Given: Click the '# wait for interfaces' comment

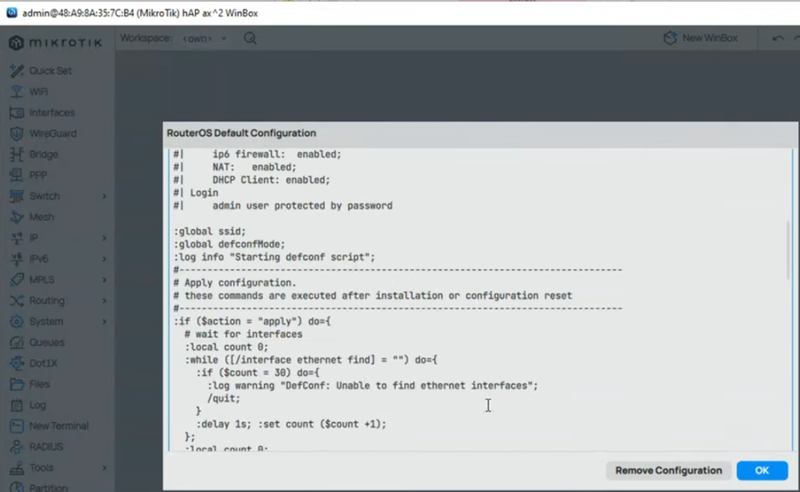Looking at the screenshot, I should (x=243, y=334).
